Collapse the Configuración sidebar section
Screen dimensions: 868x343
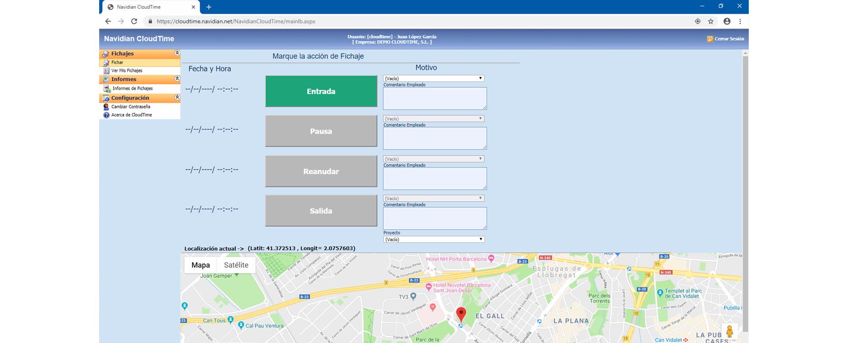177,98
